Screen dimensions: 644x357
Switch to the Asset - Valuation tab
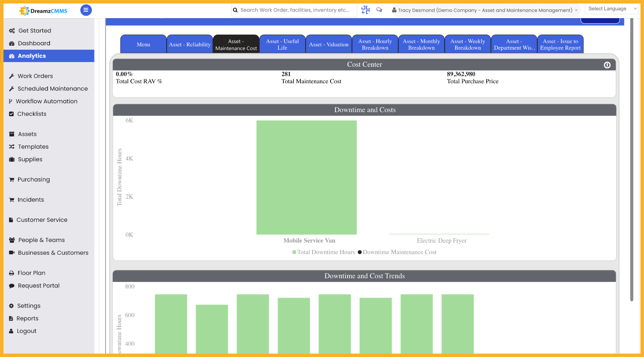328,44
